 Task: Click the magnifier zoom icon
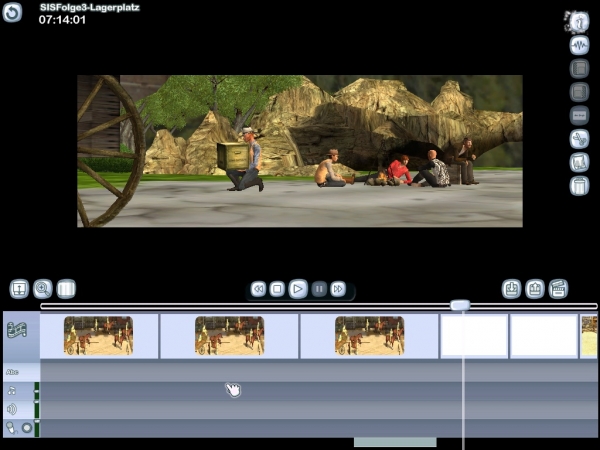(x=42, y=289)
